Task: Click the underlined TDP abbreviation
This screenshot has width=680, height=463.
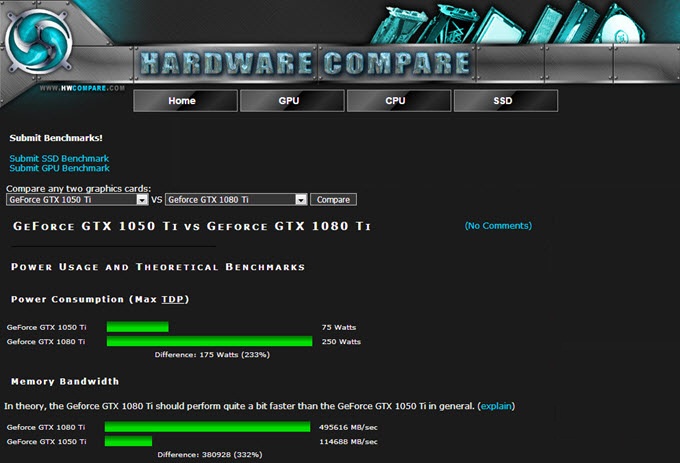Action: (173, 299)
